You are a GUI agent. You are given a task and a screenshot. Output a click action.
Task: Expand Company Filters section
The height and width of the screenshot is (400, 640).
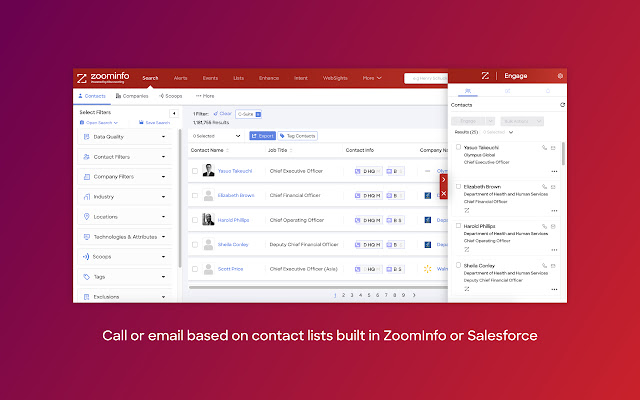(124, 177)
